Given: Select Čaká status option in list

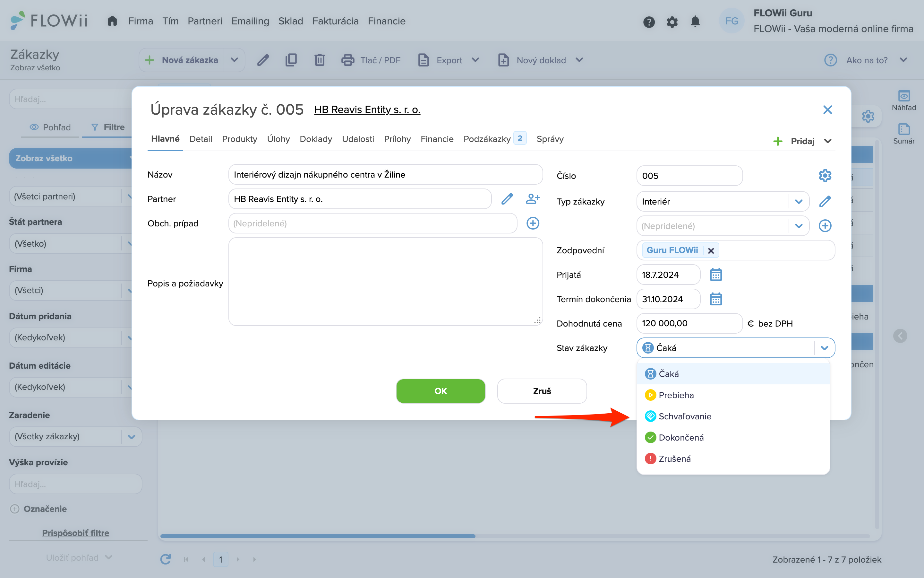Looking at the screenshot, I should pos(733,374).
